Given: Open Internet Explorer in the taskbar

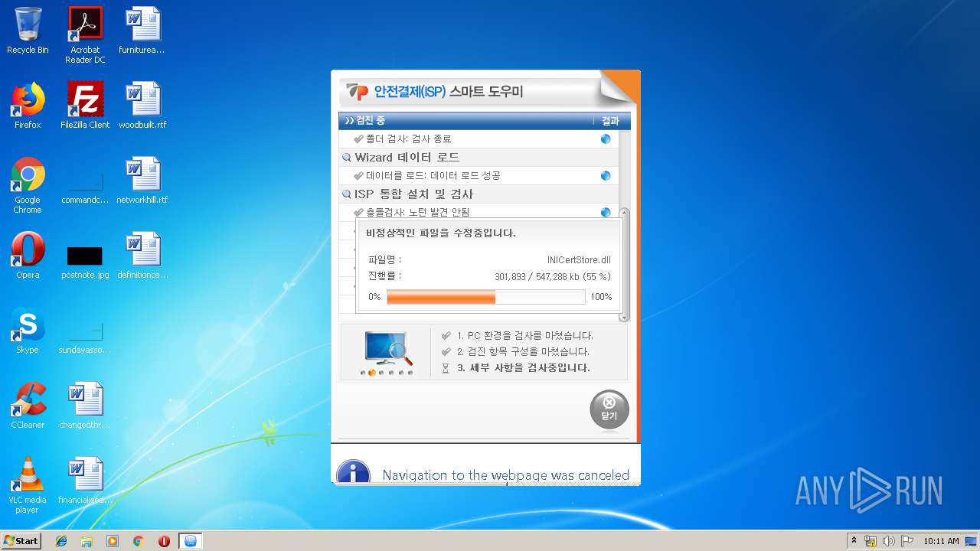Looking at the screenshot, I should (61, 541).
